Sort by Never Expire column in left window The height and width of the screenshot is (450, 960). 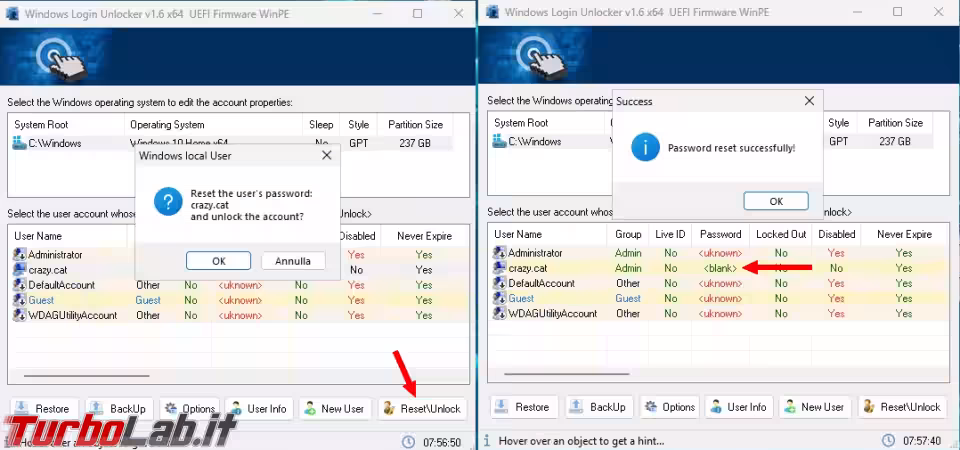pos(424,236)
